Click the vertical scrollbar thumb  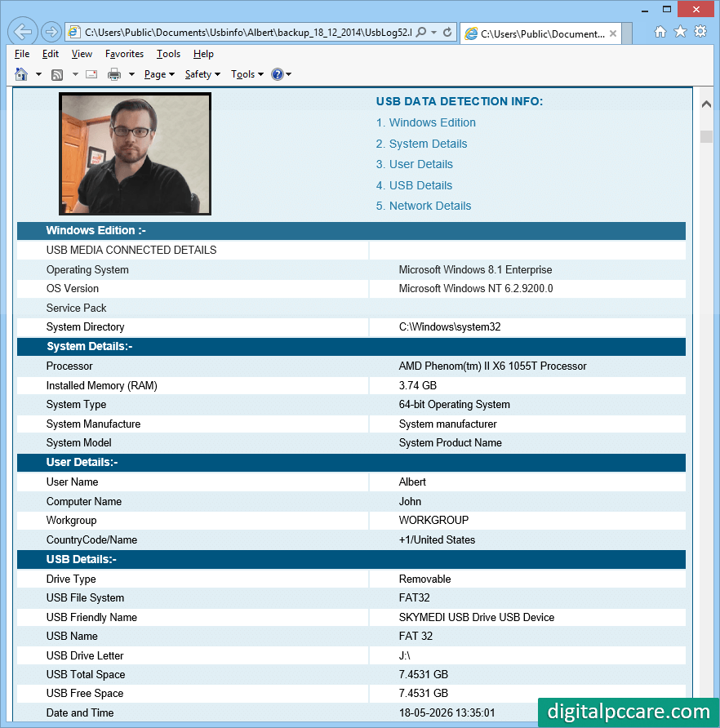tap(706, 136)
